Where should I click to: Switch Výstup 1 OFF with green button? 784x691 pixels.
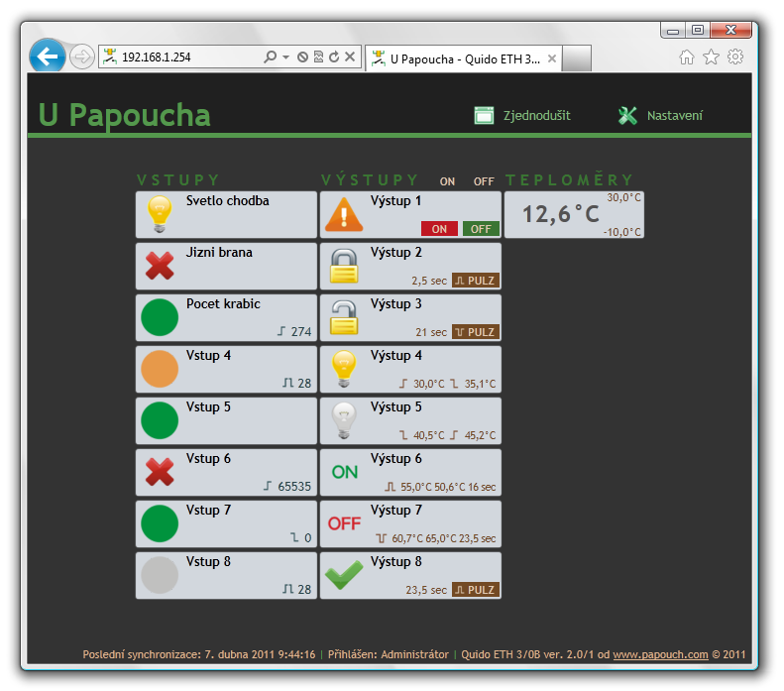pos(481,228)
